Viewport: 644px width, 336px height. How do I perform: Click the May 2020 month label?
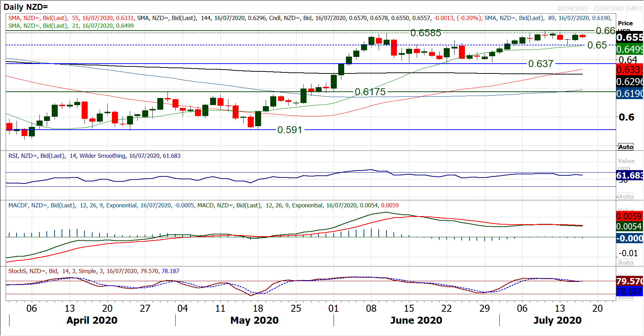click(x=254, y=320)
